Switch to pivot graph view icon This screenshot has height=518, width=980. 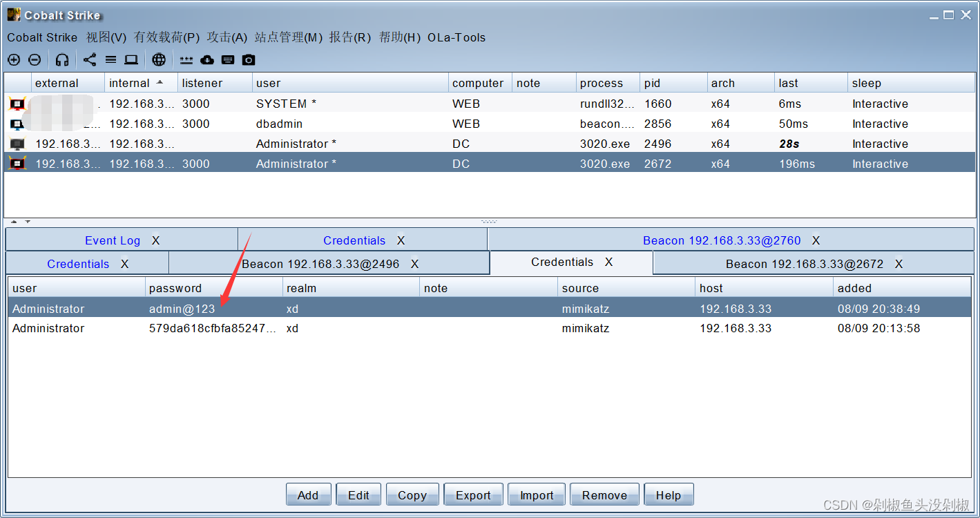coord(90,60)
